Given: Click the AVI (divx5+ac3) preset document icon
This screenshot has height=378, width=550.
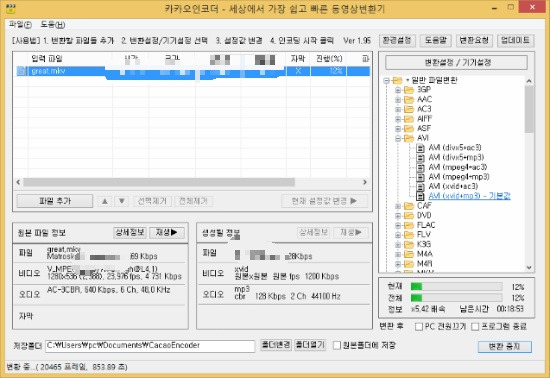Looking at the screenshot, I should tap(420, 148).
